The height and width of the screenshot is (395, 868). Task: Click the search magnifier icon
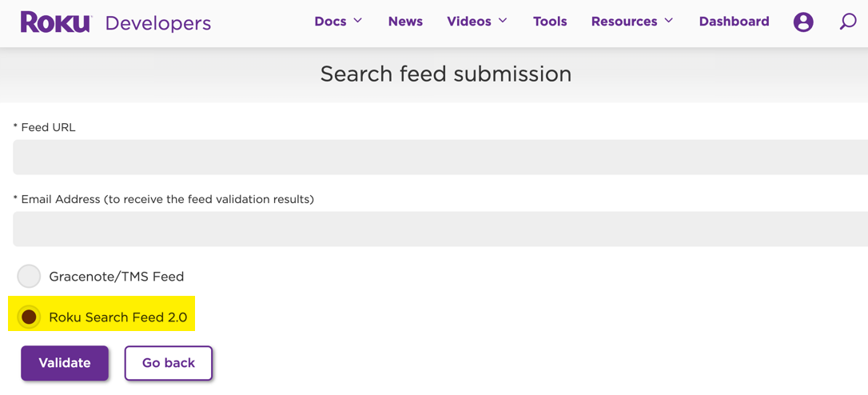[847, 22]
